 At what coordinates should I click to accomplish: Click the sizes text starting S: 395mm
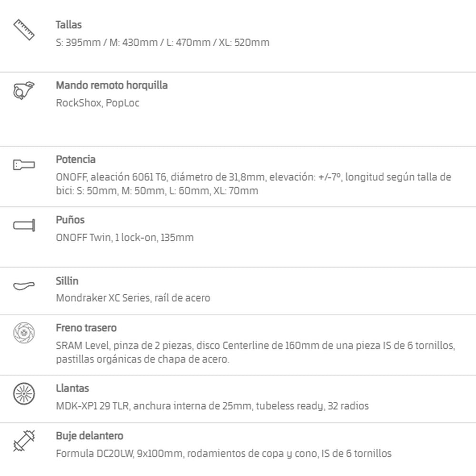coord(163,42)
